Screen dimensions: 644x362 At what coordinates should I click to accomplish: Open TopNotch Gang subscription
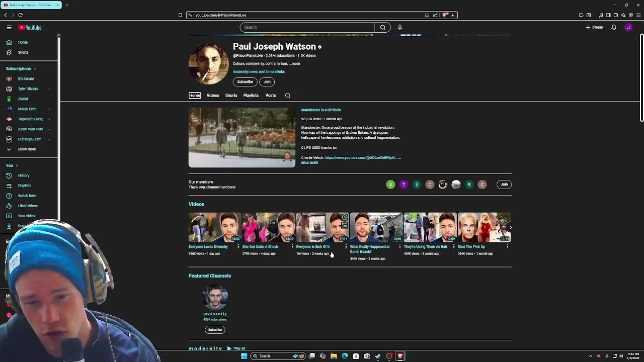point(29,119)
